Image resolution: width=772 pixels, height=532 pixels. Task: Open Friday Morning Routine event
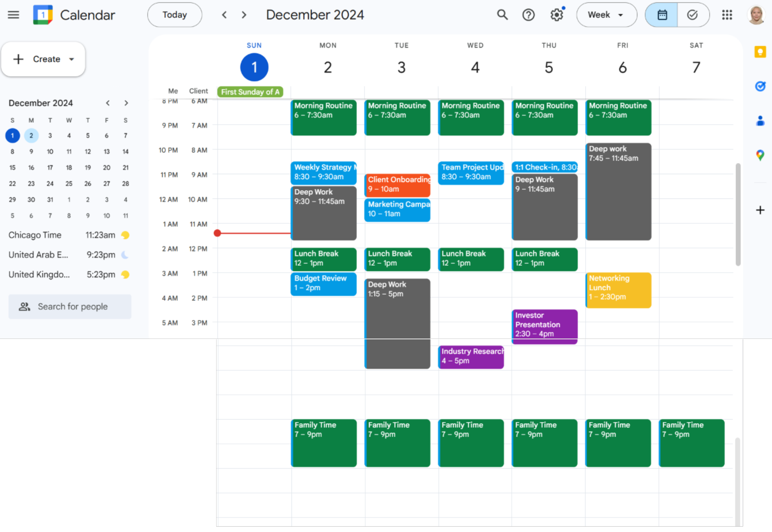(618, 118)
